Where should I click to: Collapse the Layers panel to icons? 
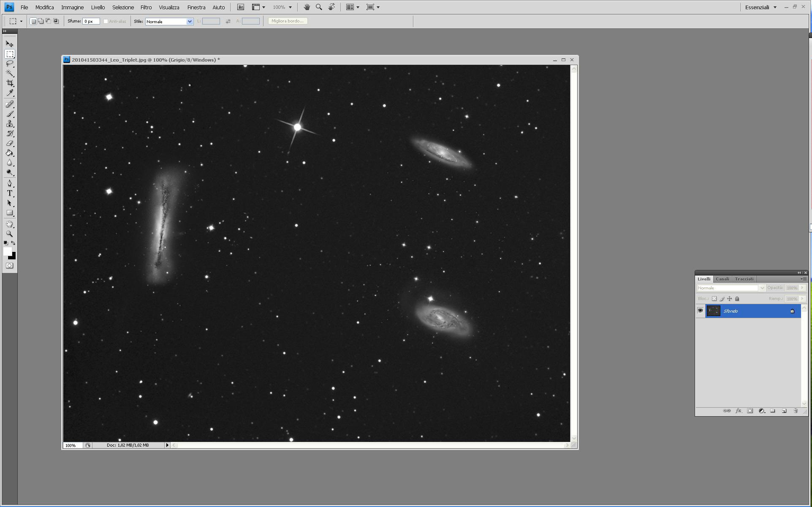point(799,273)
